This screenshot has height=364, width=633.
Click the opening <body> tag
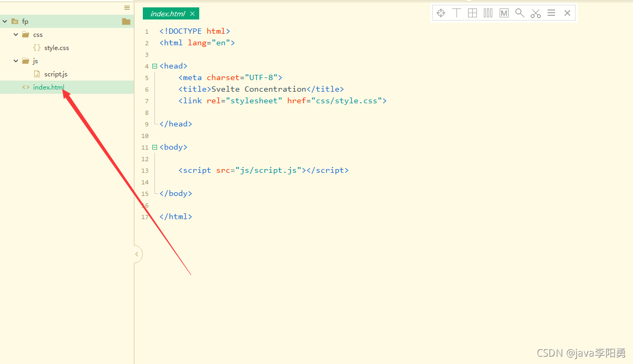173,147
